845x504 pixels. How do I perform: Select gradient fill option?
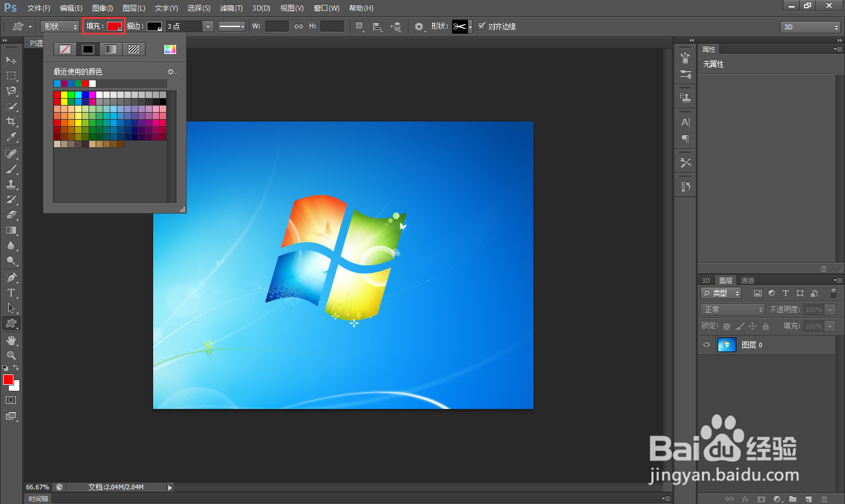point(111,49)
